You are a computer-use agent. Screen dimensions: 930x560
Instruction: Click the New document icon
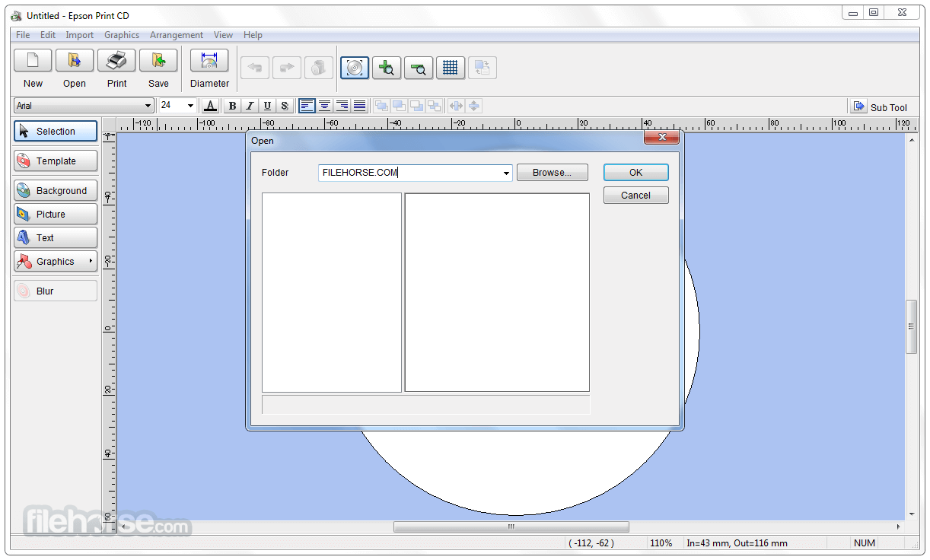(x=33, y=61)
